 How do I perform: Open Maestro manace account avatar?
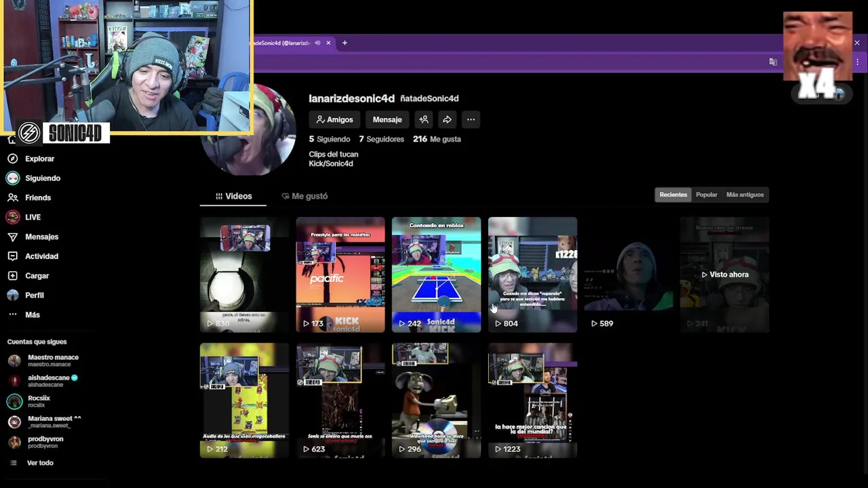click(x=14, y=361)
